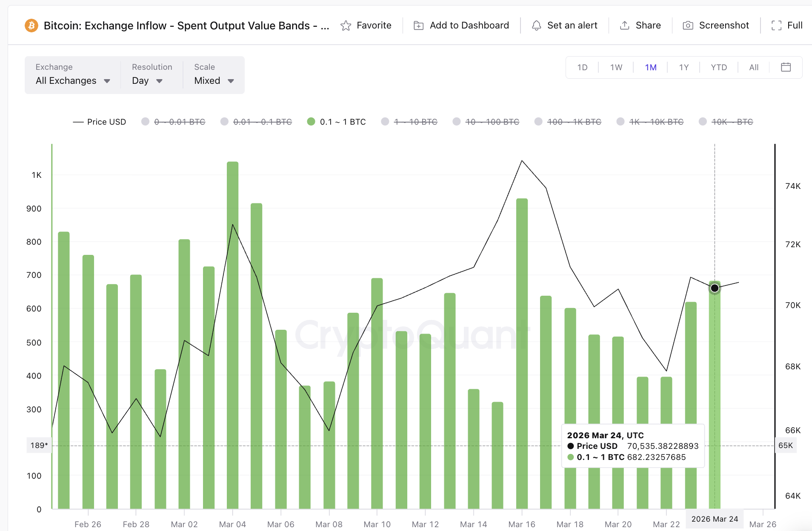Click the Add to Dashboard icon
The image size is (812, 531).
coord(419,25)
